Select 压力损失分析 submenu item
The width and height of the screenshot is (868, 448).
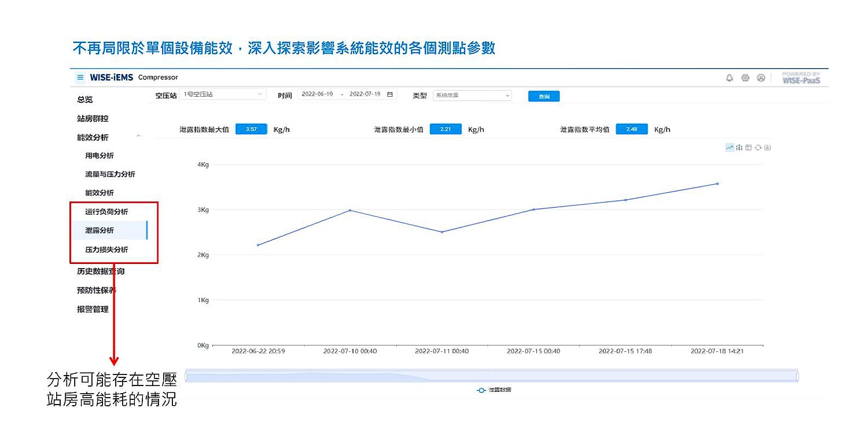106,250
